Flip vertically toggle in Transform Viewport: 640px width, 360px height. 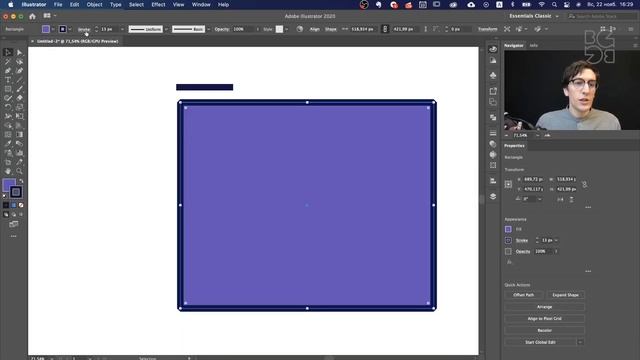pos(571,199)
